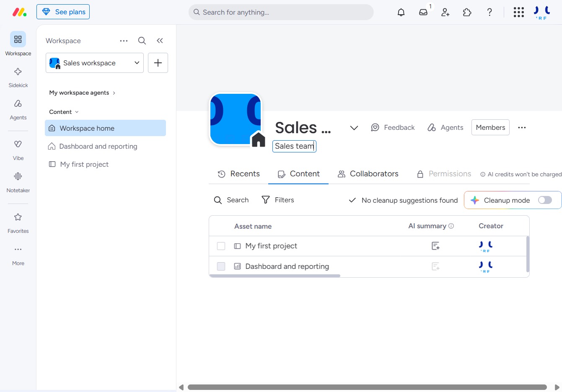Click the plus add-item button

158,63
